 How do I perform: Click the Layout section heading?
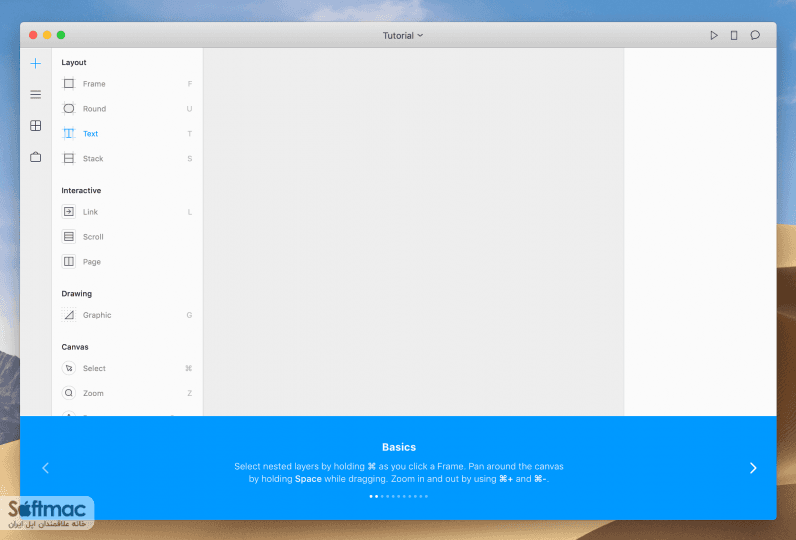[x=74, y=62]
